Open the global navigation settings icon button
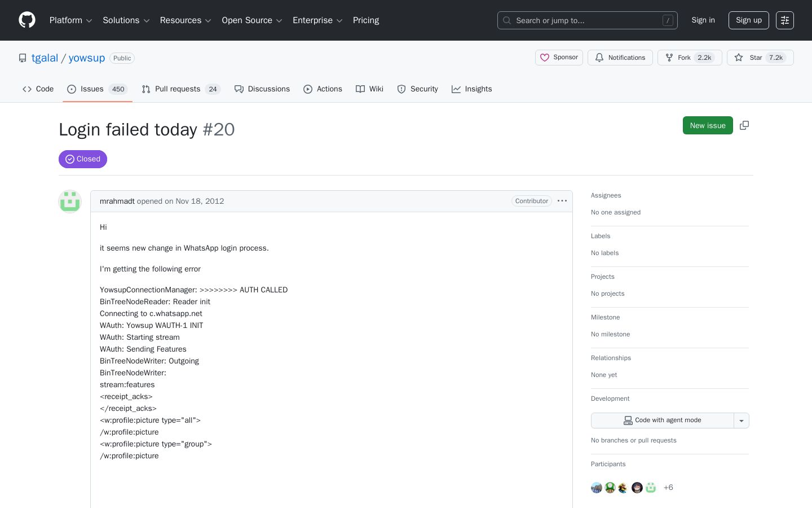Screen dimensions: 812x508 pos(785,20)
